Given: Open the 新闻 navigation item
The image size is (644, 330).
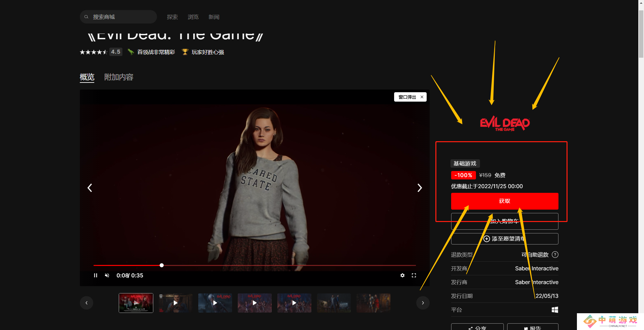Looking at the screenshot, I should (x=214, y=17).
